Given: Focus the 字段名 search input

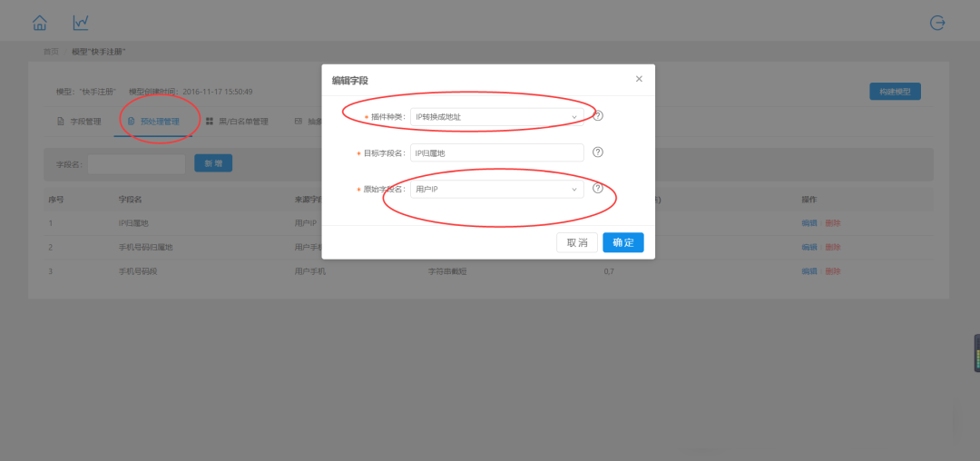Looking at the screenshot, I should [136, 163].
